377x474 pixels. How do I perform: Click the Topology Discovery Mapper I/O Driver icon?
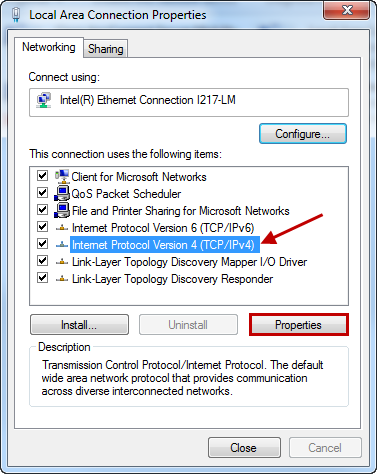62,262
